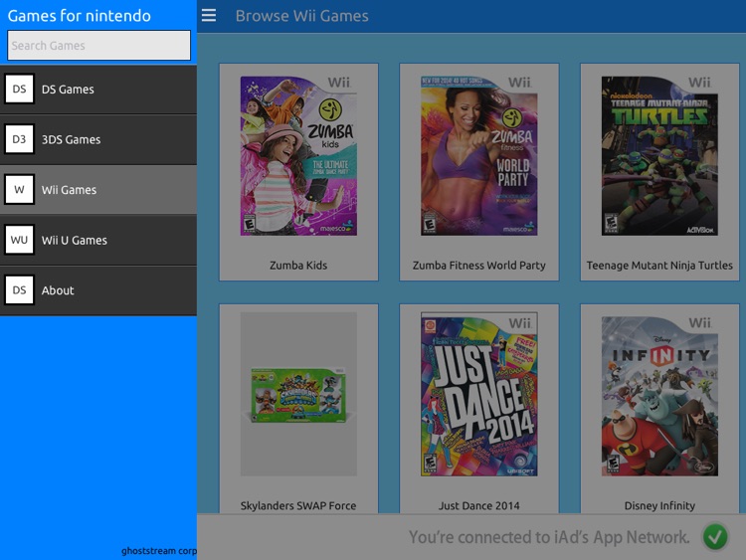This screenshot has height=560, width=746.
Task: Click the ghoststream corp credit text
Action: (x=159, y=550)
